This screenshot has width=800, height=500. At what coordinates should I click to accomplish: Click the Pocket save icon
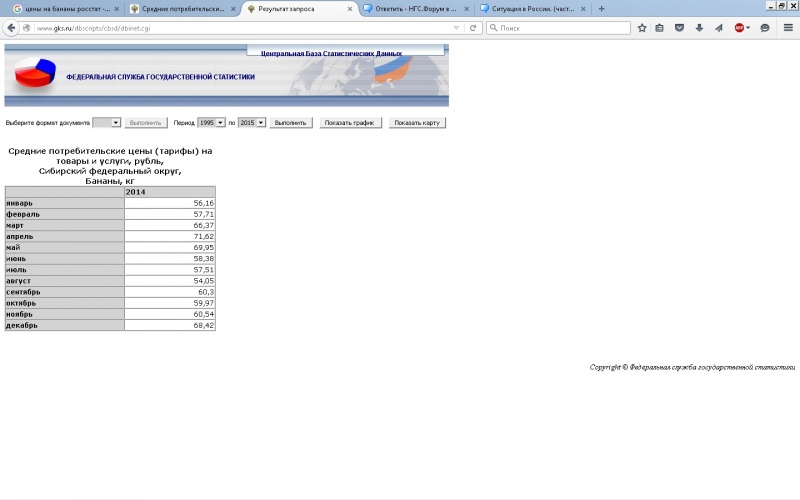point(679,28)
